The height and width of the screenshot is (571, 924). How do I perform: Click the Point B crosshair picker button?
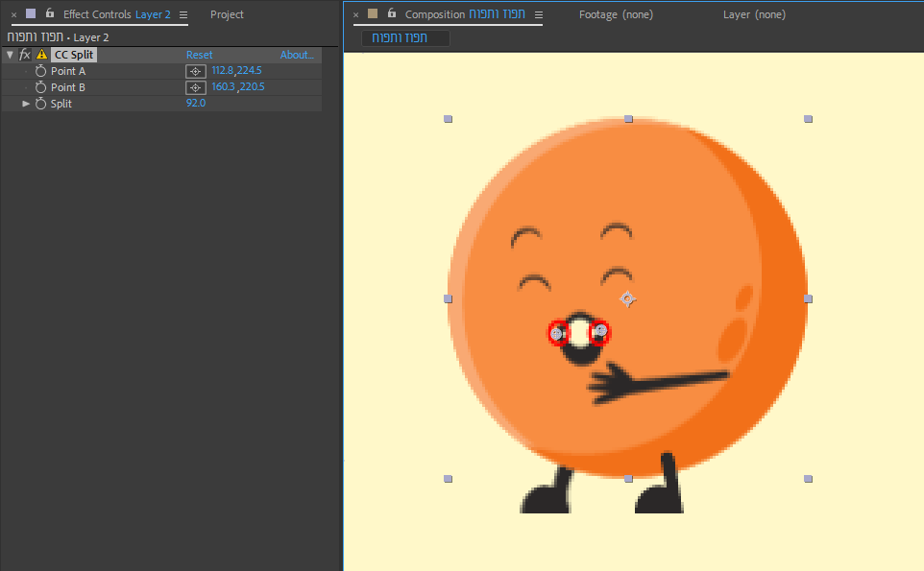196,87
